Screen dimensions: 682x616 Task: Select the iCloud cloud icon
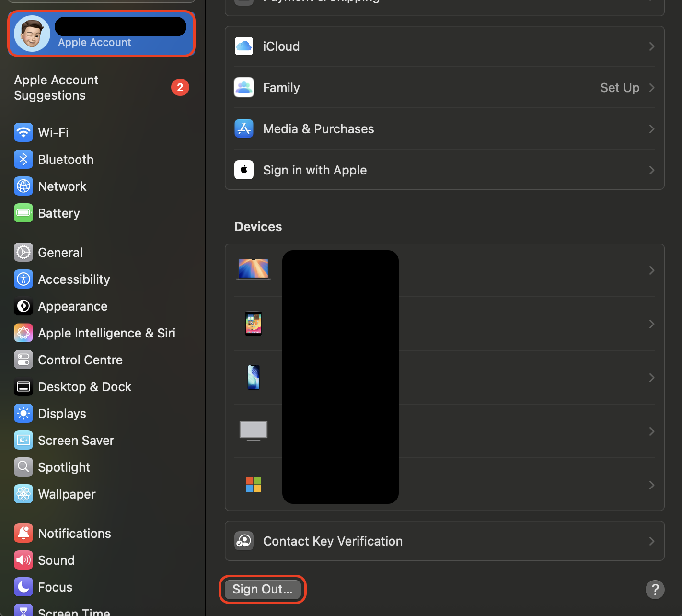[x=244, y=46]
